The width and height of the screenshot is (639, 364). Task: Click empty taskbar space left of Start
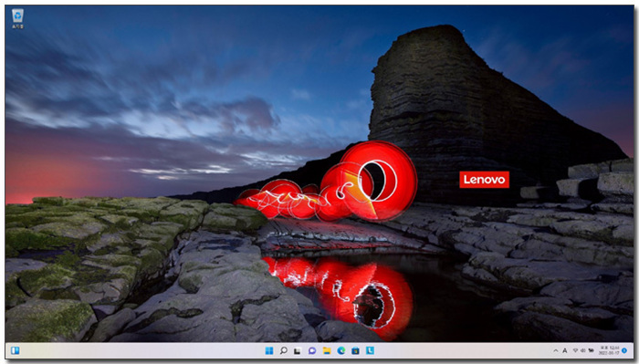tap(142, 350)
